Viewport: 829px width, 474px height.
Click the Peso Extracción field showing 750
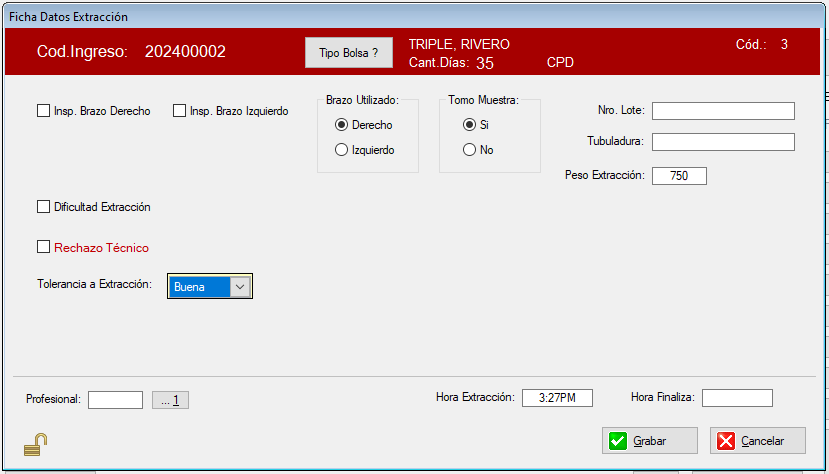point(679,176)
